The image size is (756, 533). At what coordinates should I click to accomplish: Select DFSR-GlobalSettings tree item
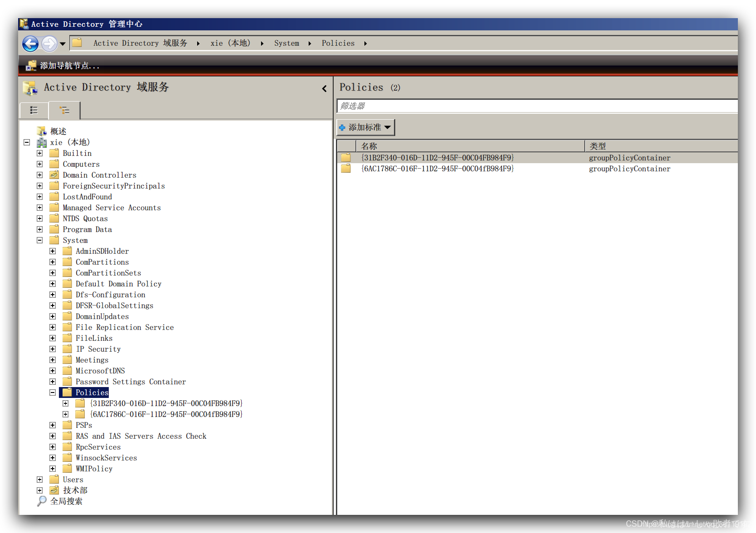pyautogui.click(x=114, y=305)
